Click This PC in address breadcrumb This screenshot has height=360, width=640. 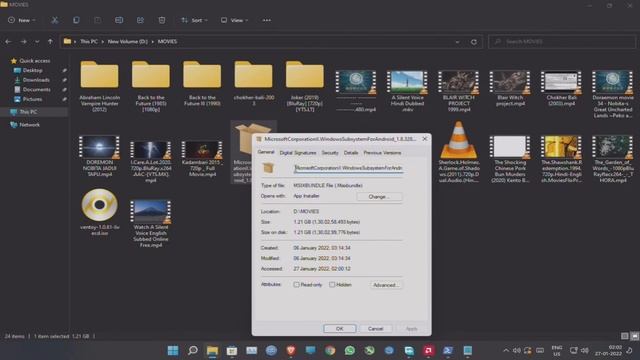pyautogui.click(x=89, y=42)
